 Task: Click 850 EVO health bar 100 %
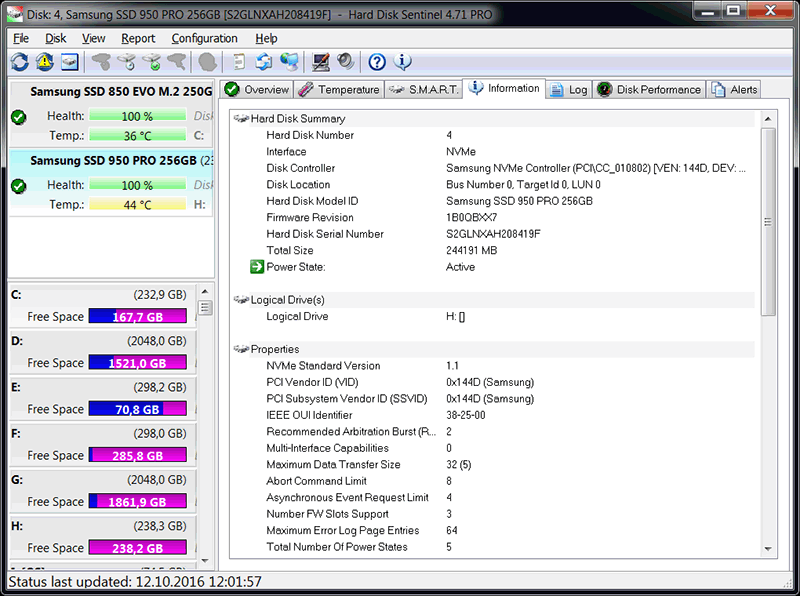137,116
